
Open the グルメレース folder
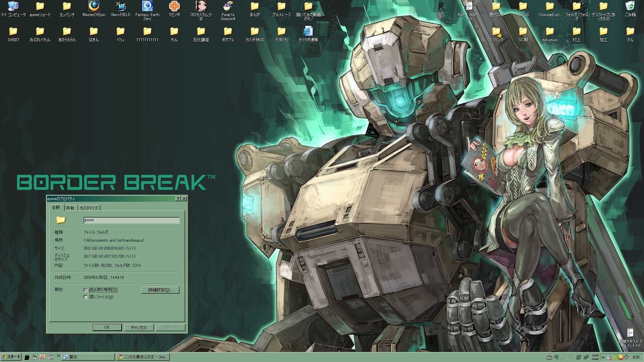(x=281, y=9)
